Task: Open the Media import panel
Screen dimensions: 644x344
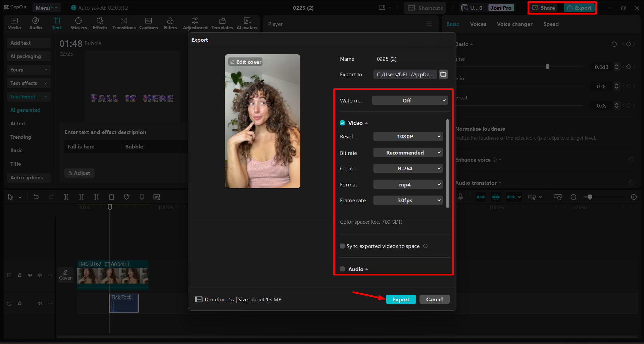Action: (14, 23)
